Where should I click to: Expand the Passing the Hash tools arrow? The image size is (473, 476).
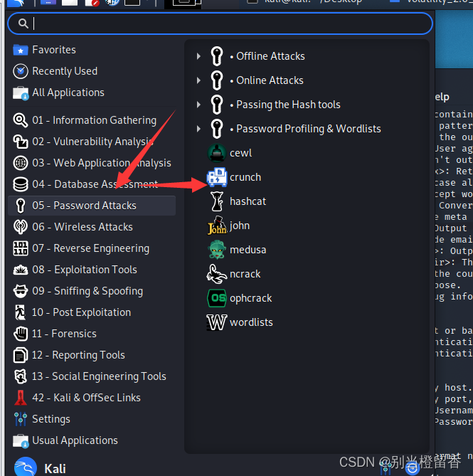click(198, 105)
